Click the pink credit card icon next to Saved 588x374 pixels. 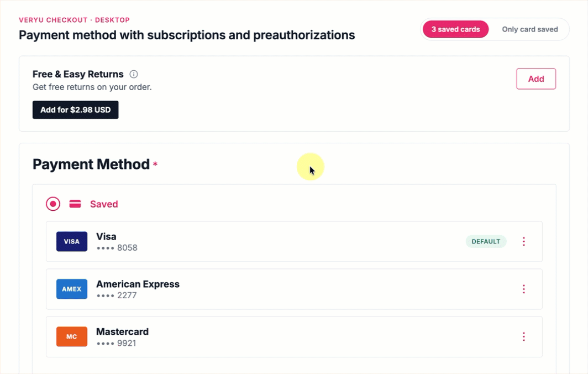75,204
